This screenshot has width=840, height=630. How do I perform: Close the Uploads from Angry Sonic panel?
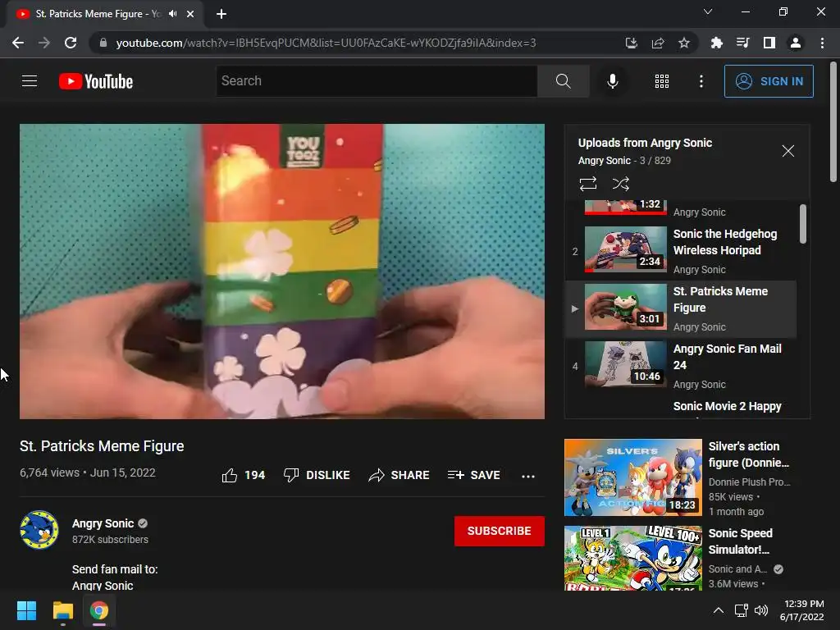coord(787,151)
